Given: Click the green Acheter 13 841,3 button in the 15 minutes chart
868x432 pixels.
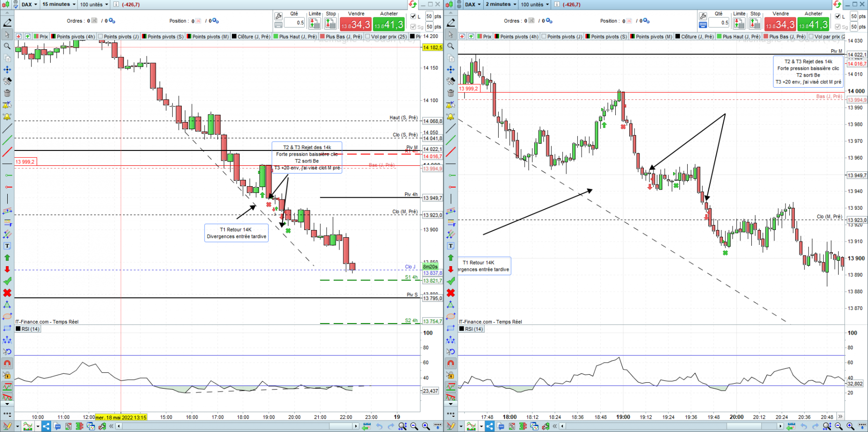Looking at the screenshot, I should (x=389, y=24).
